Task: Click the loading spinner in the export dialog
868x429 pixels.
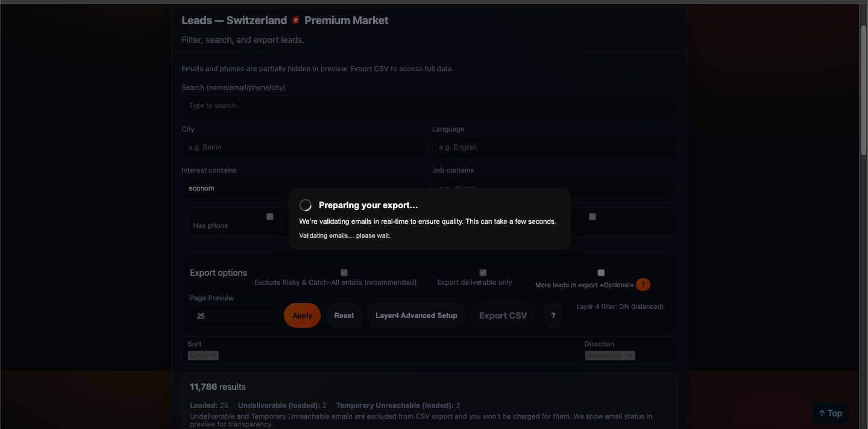Action: [306, 205]
